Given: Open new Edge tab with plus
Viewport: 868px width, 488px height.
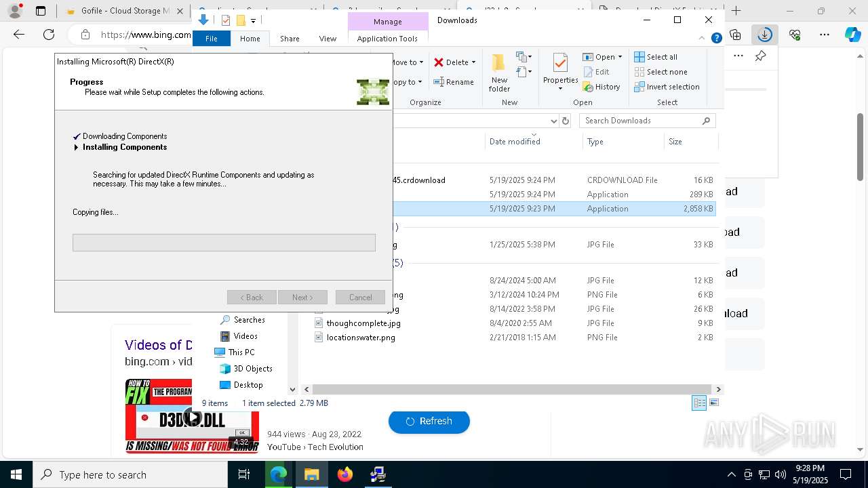Looking at the screenshot, I should [736, 11].
